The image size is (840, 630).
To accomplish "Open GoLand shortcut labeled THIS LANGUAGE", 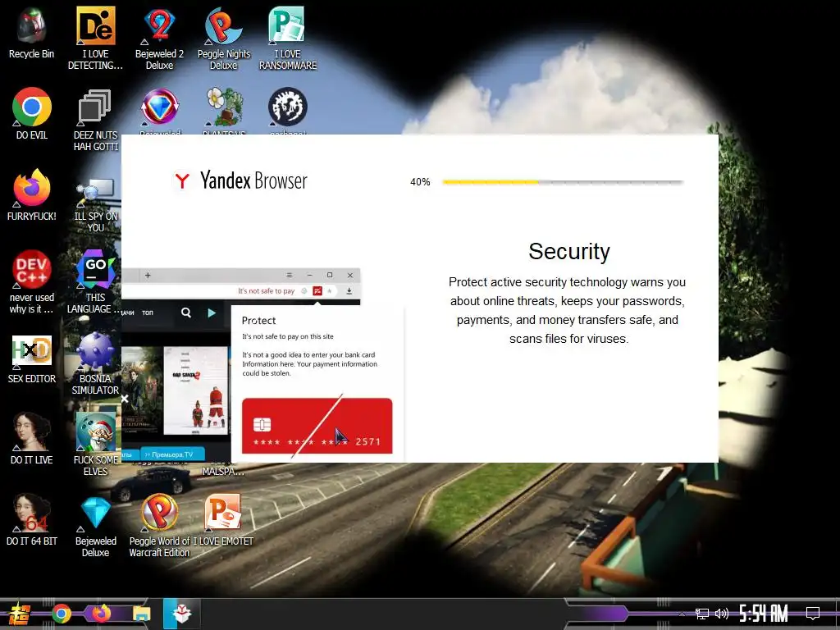I will [x=95, y=282].
